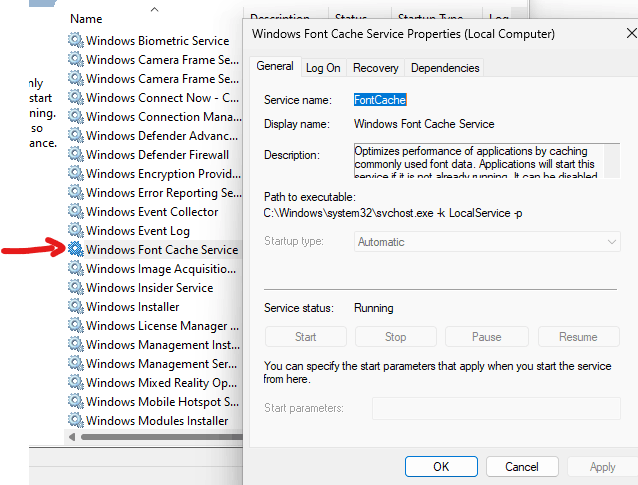The image size is (638, 485).
Task: Click the services list horizontal scrollbar
Action: click(162, 437)
